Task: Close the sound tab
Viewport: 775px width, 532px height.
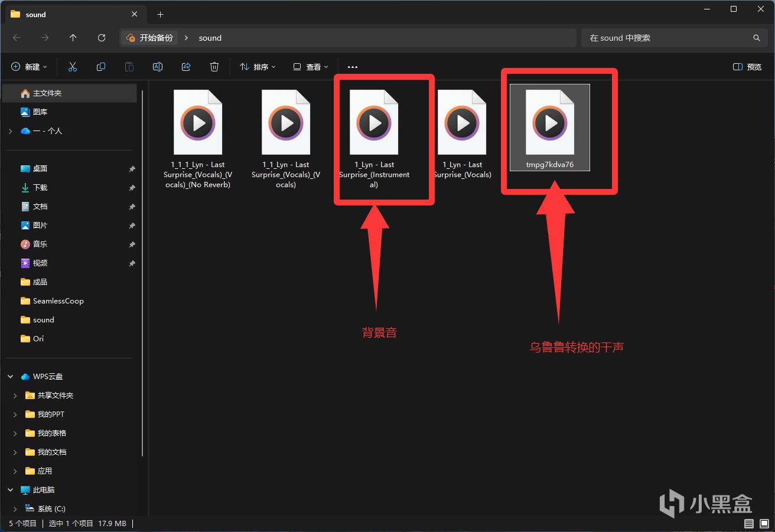Action: coord(135,14)
